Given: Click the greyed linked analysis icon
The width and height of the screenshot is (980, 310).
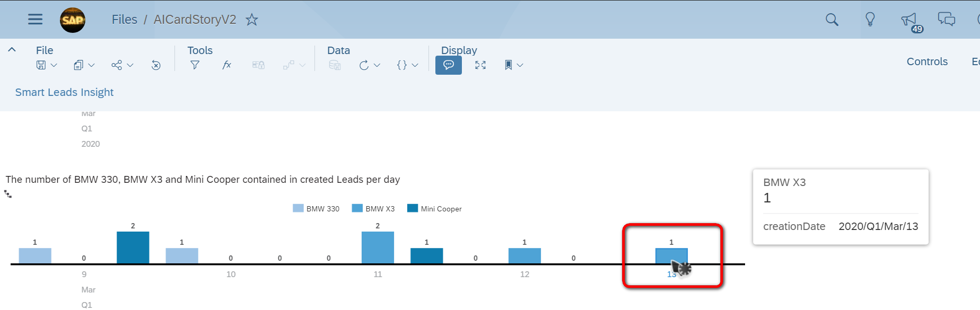Looking at the screenshot, I should point(288,65).
